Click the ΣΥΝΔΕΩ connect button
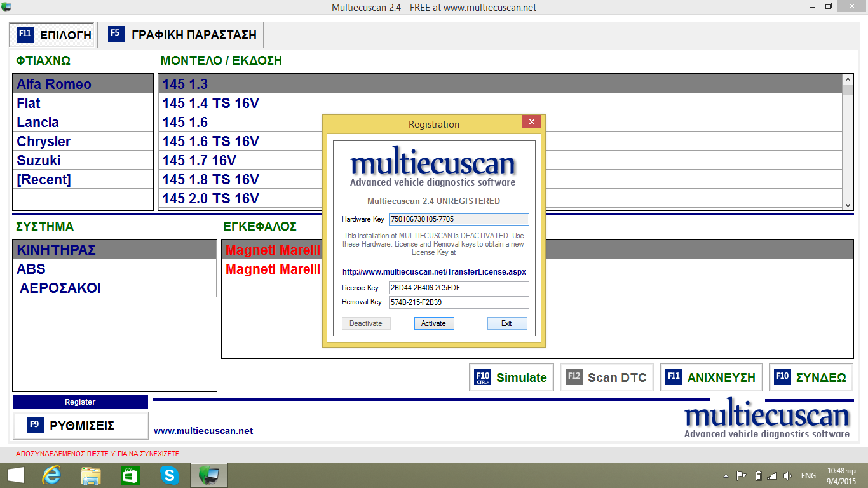 click(811, 377)
